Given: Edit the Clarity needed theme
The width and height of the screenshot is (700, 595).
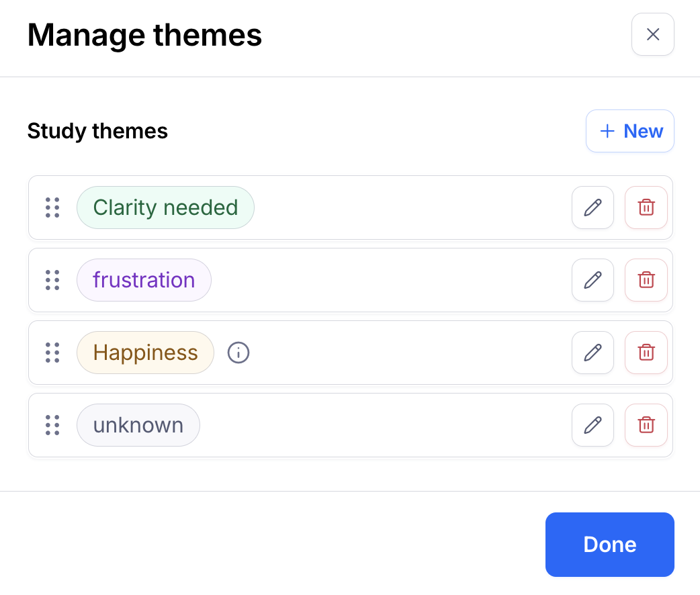Looking at the screenshot, I should tap(593, 208).
